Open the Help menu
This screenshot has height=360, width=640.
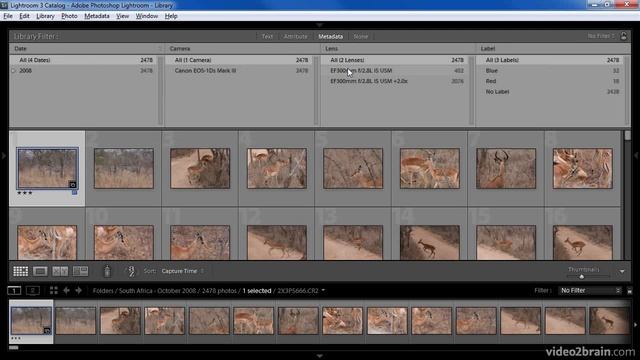(x=171, y=16)
